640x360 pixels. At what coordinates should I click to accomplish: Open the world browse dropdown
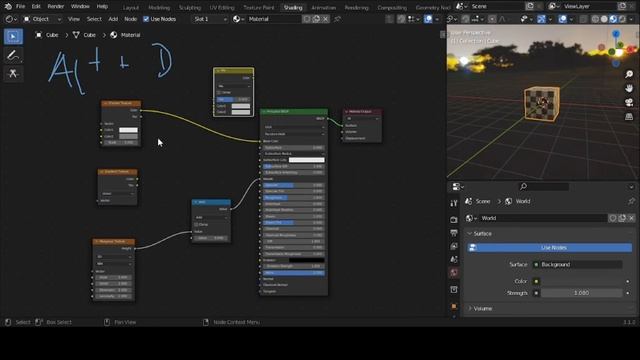click(x=471, y=218)
